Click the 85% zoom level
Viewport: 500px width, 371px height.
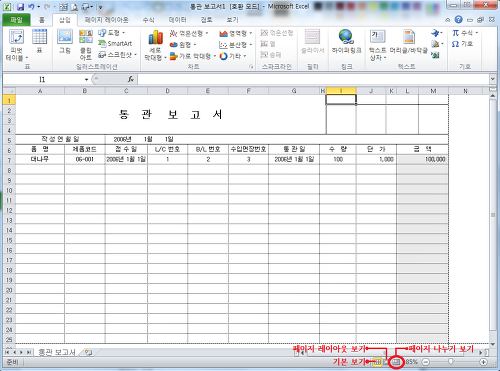[411, 362]
